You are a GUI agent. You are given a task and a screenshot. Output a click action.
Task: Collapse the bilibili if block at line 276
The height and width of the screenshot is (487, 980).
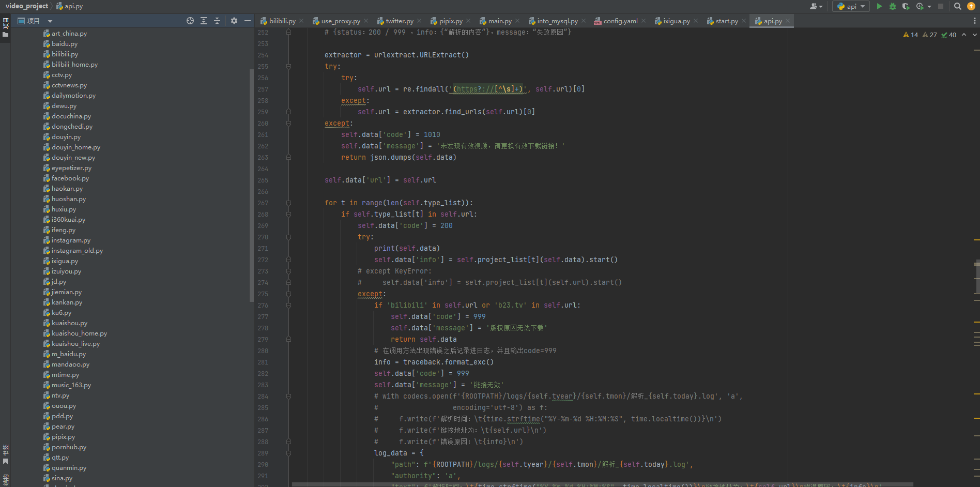point(288,305)
